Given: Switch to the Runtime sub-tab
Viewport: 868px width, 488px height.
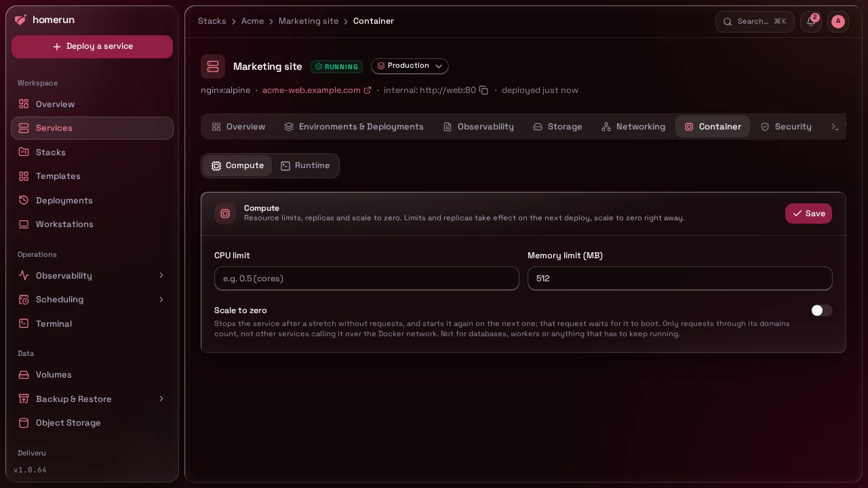Looking at the screenshot, I should pos(305,166).
